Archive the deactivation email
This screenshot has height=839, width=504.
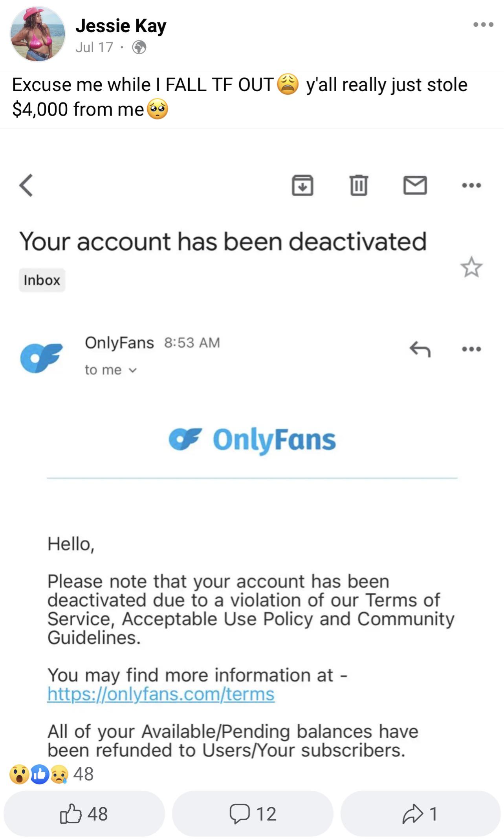302,185
